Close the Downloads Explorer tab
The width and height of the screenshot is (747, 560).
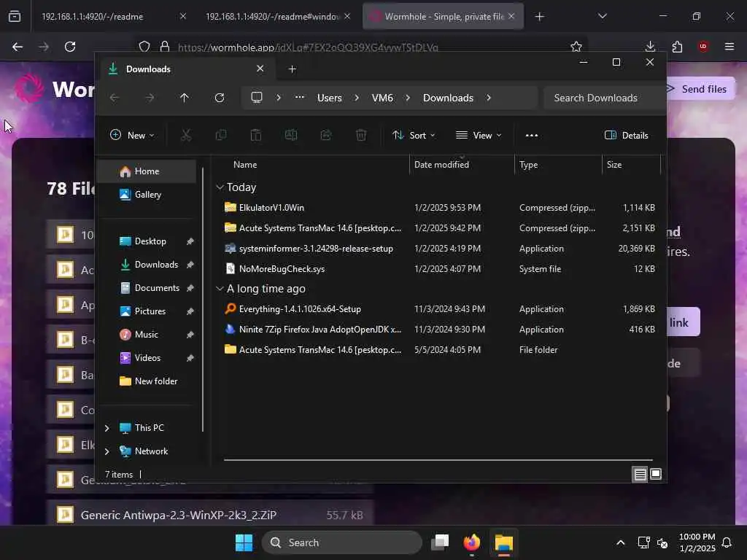(260, 69)
